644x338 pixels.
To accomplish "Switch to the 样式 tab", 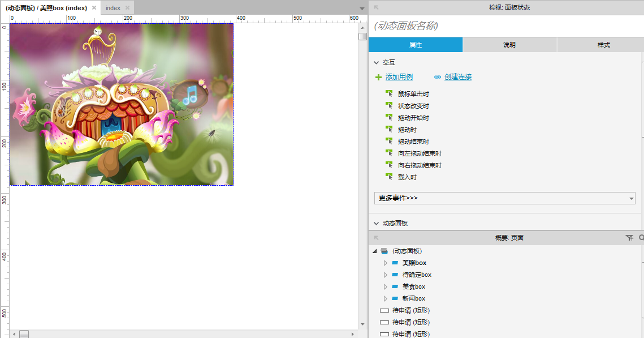I will (x=603, y=45).
